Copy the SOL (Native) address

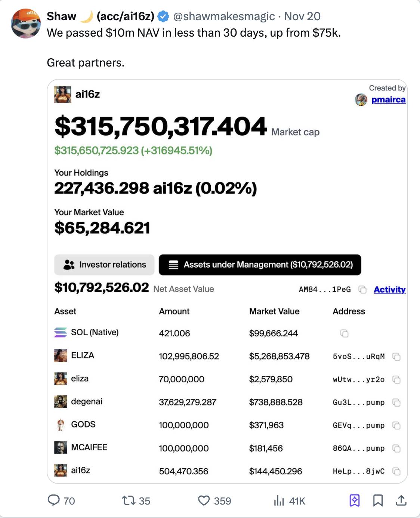(344, 333)
